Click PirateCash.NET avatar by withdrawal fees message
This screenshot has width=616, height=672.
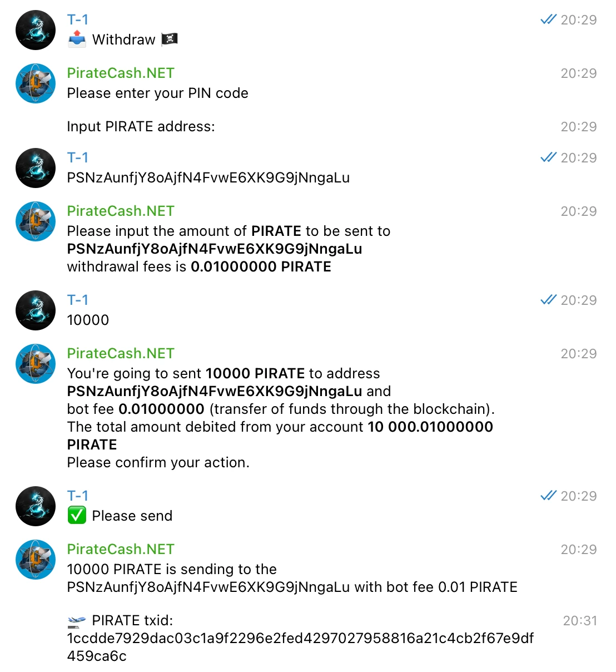[36, 221]
